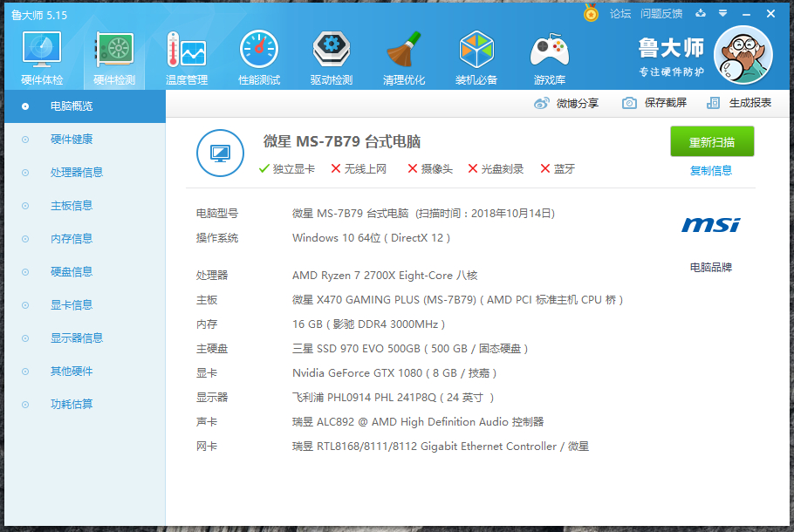Click the 重新扫描 rescan button
Image resolution: width=794 pixels, height=532 pixels.
tap(712, 142)
